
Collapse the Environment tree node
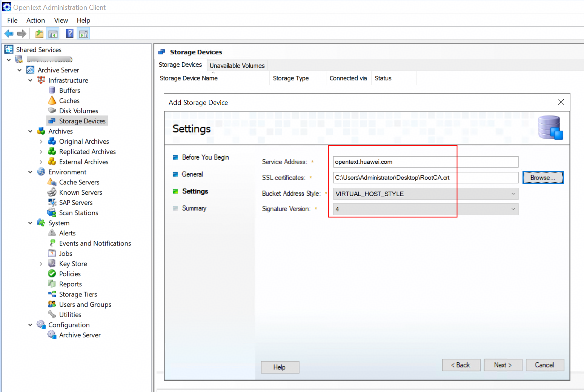click(30, 172)
